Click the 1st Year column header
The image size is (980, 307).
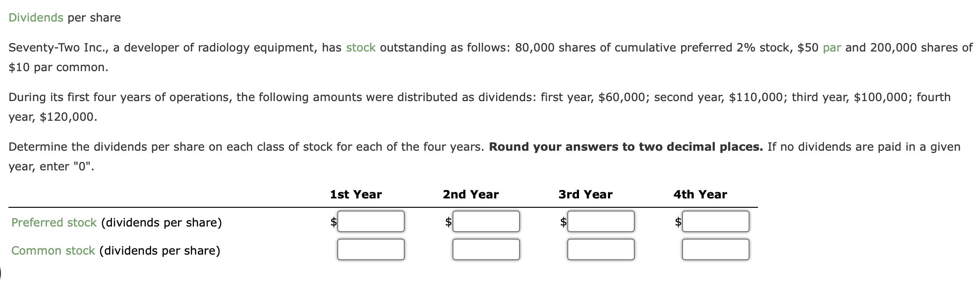(356, 194)
